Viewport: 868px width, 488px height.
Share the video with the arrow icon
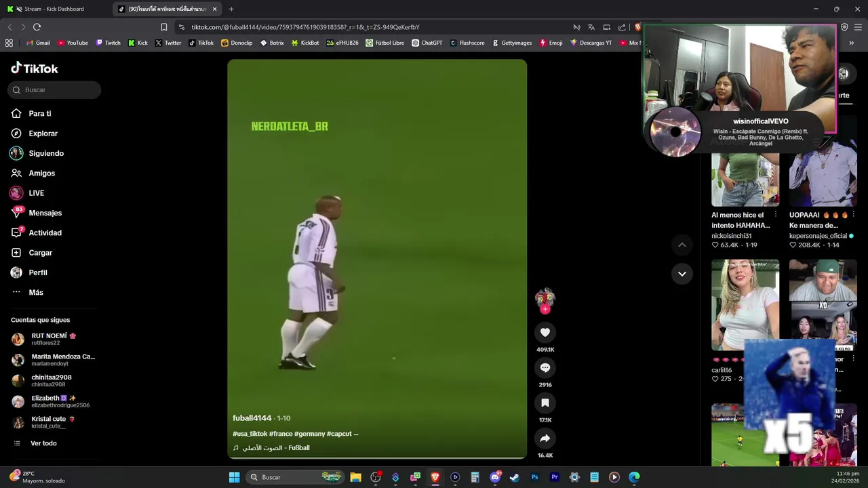(545, 438)
